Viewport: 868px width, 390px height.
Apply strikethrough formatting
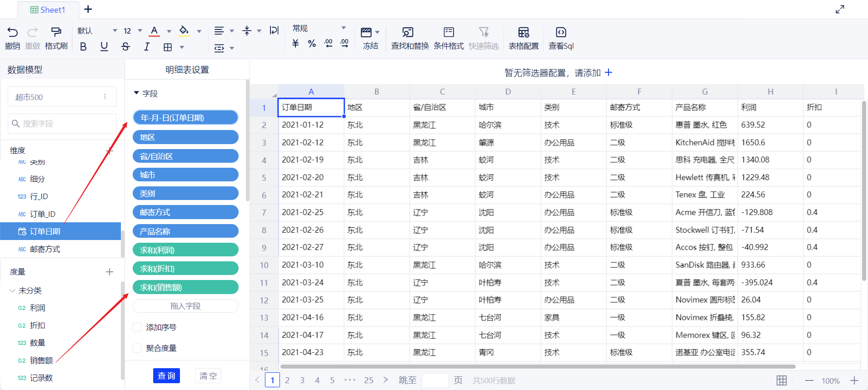pyautogui.click(x=125, y=47)
